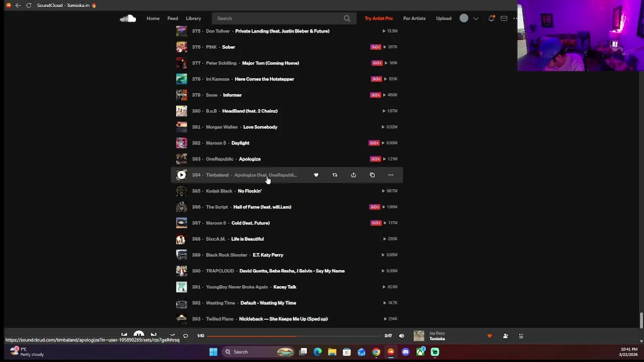
Task: Toggle repeat in player bar
Action: (185, 336)
